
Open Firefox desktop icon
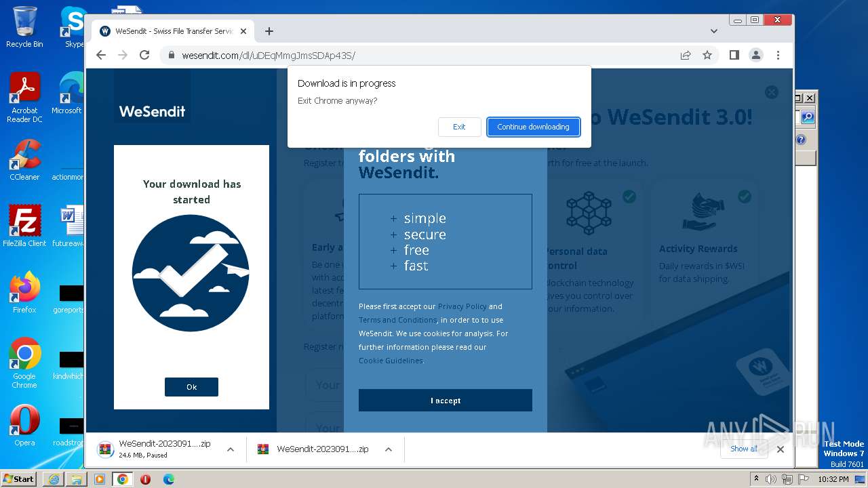24,293
